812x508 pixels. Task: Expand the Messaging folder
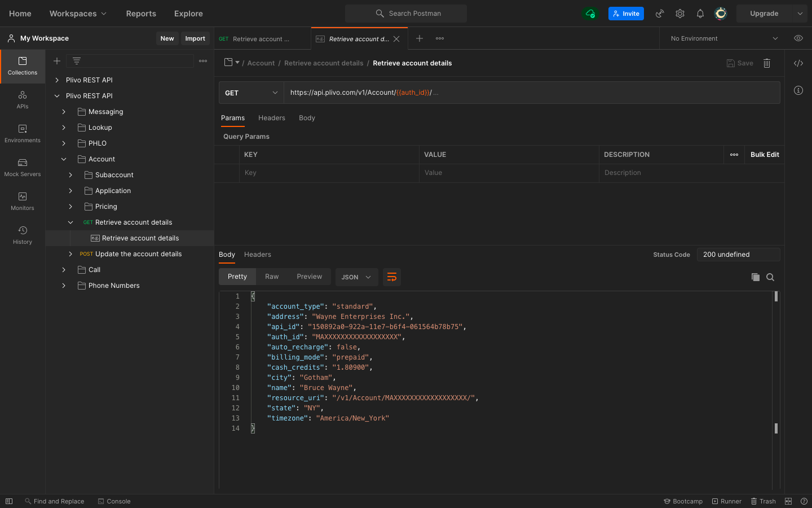click(x=64, y=112)
